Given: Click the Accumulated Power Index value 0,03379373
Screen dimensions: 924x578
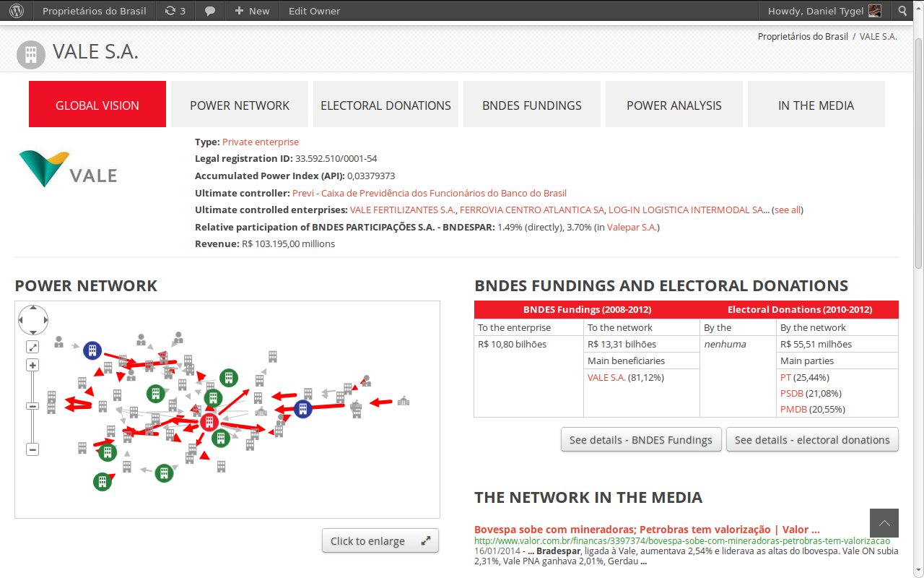Looking at the screenshot, I should [371, 176].
